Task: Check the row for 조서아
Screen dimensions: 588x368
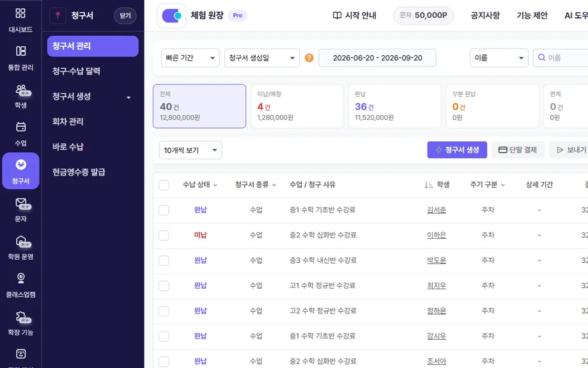Action: 164,361
